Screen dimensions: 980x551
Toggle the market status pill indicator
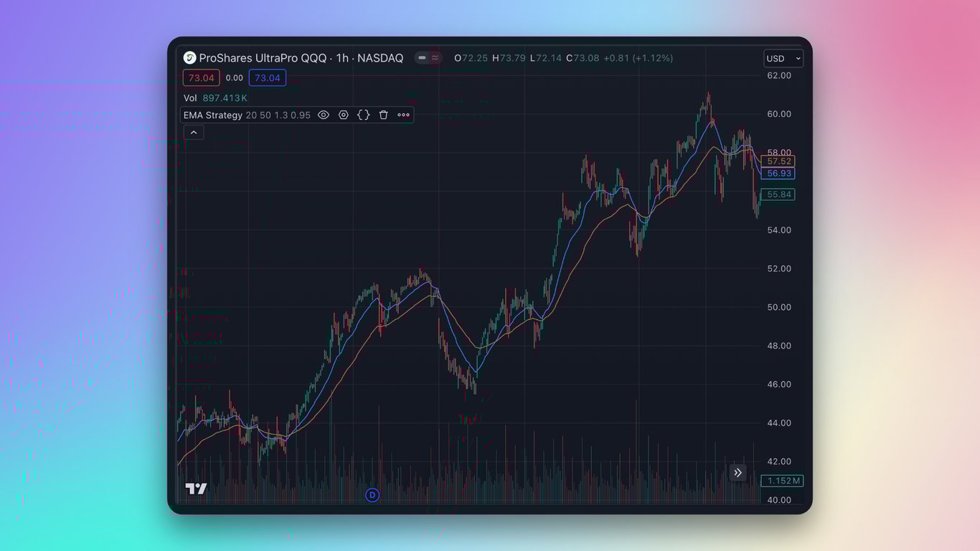[x=423, y=58]
